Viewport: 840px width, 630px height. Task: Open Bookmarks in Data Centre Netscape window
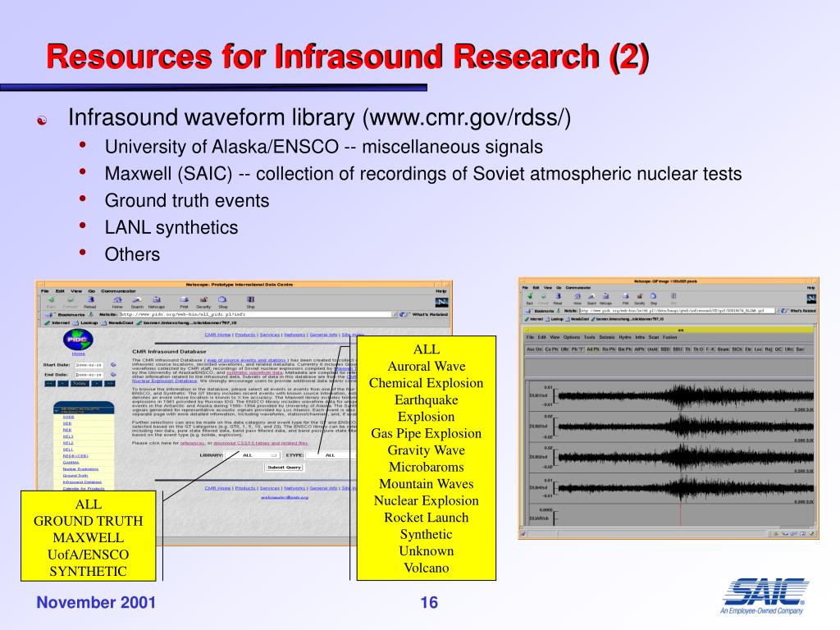[x=71, y=315]
